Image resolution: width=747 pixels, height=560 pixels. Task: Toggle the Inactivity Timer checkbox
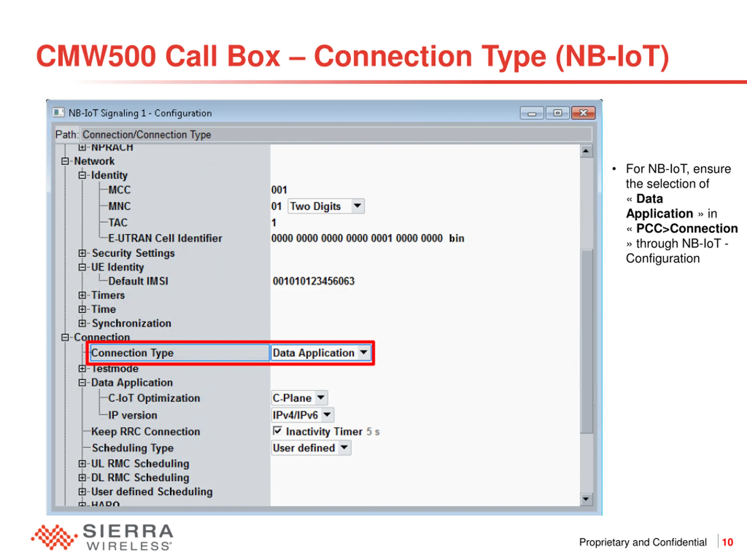pos(277,431)
